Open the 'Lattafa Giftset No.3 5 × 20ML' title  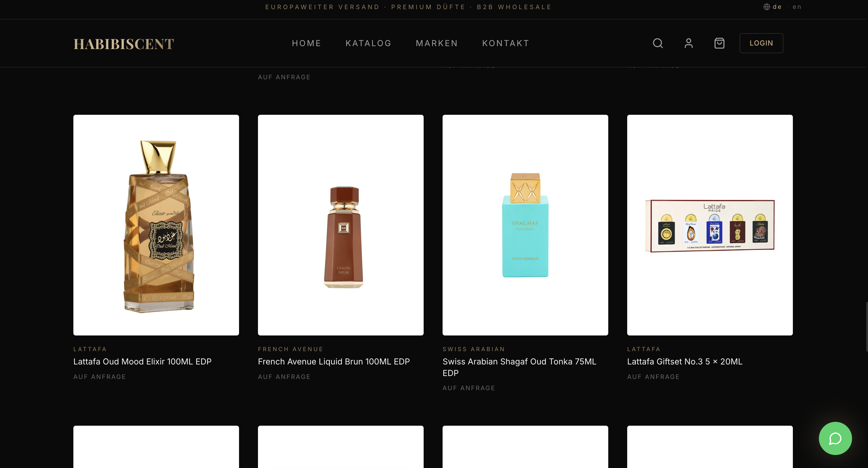click(684, 362)
